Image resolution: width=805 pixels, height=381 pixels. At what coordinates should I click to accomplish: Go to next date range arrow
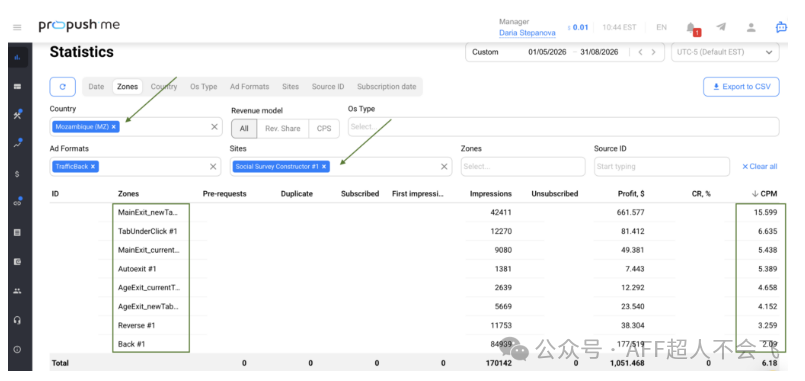point(654,52)
